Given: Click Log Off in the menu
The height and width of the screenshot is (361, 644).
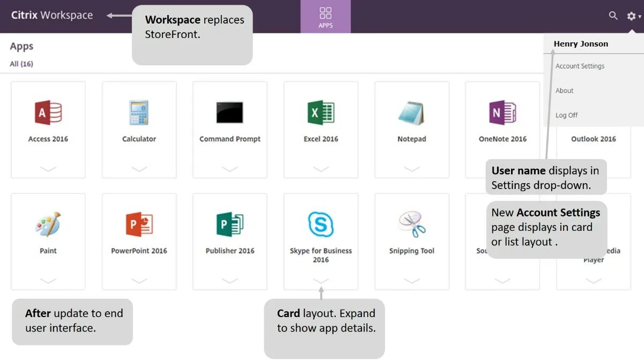Looking at the screenshot, I should click(567, 115).
